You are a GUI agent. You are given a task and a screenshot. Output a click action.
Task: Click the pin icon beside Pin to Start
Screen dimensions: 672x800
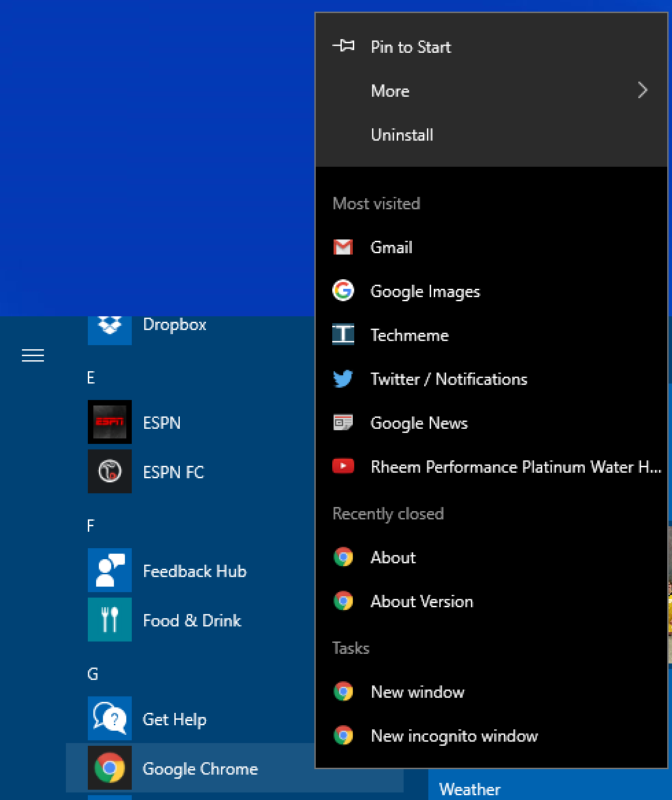click(x=343, y=46)
